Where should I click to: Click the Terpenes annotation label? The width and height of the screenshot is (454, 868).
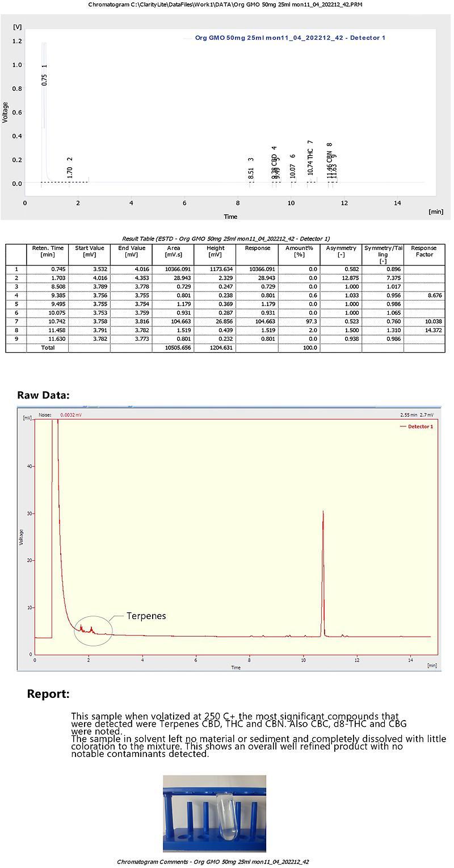point(146,616)
